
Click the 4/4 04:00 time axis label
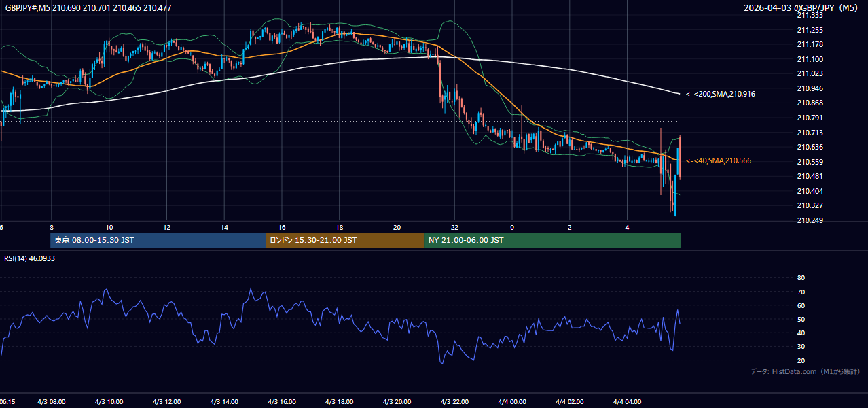coord(628,402)
